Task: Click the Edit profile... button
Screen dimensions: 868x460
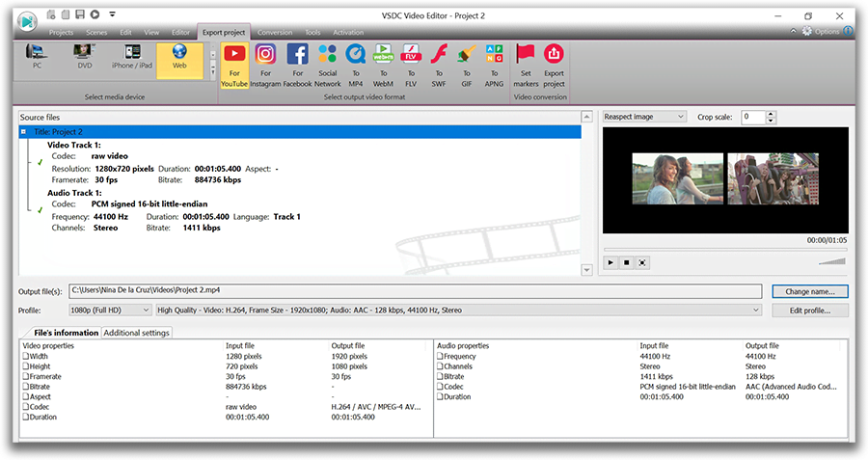Action: (810, 310)
